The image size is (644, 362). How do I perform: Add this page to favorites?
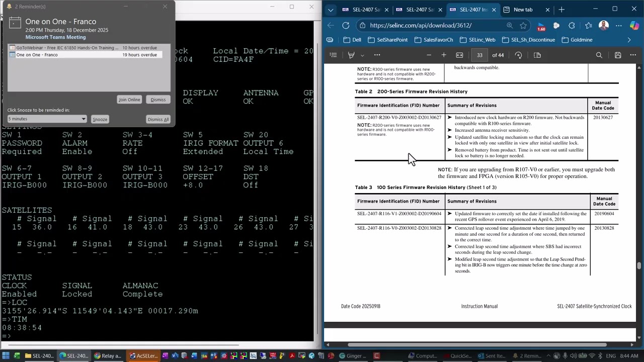click(523, 25)
